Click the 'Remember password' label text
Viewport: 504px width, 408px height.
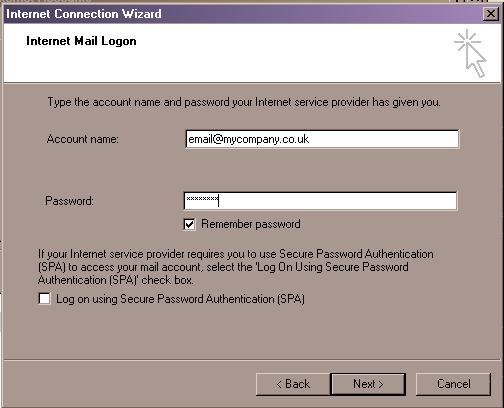(x=251, y=224)
